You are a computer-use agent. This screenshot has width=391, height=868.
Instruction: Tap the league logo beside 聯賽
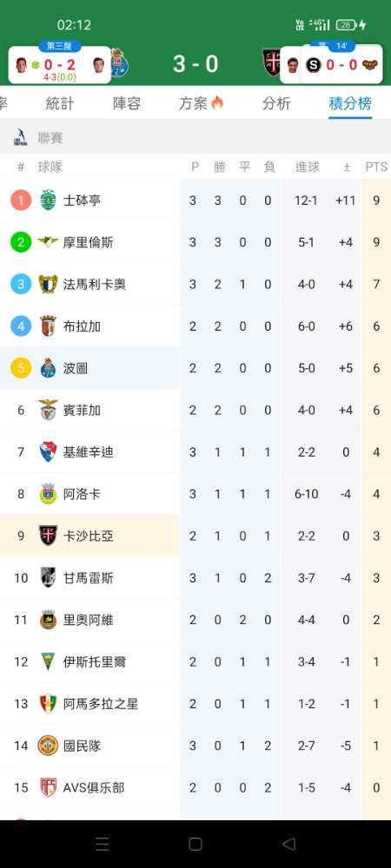point(21,137)
